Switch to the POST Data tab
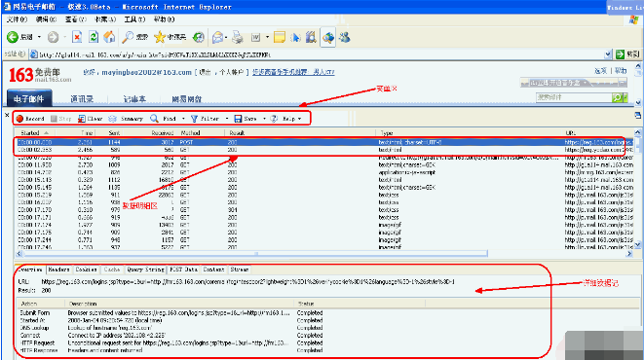The image size is (644, 360). (x=183, y=270)
